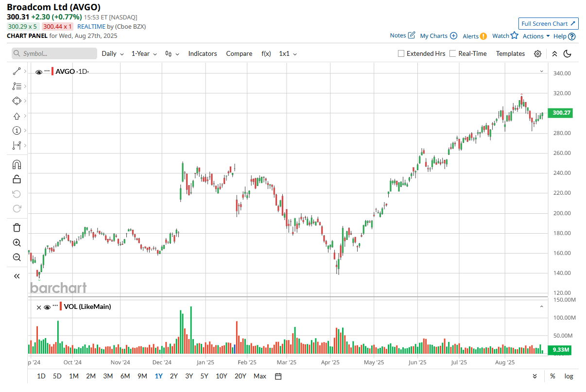Enable the Extended Hrs checkbox
This screenshot has height=392, width=586.
point(401,54)
